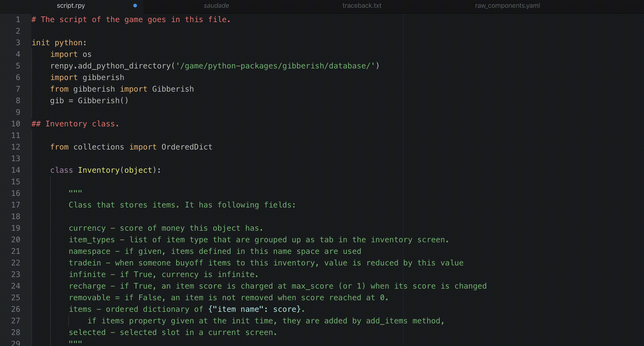This screenshot has height=346, width=644.
Task: Click the OrderedDict import word
Action: pyautogui.click(x=187, y=147)
